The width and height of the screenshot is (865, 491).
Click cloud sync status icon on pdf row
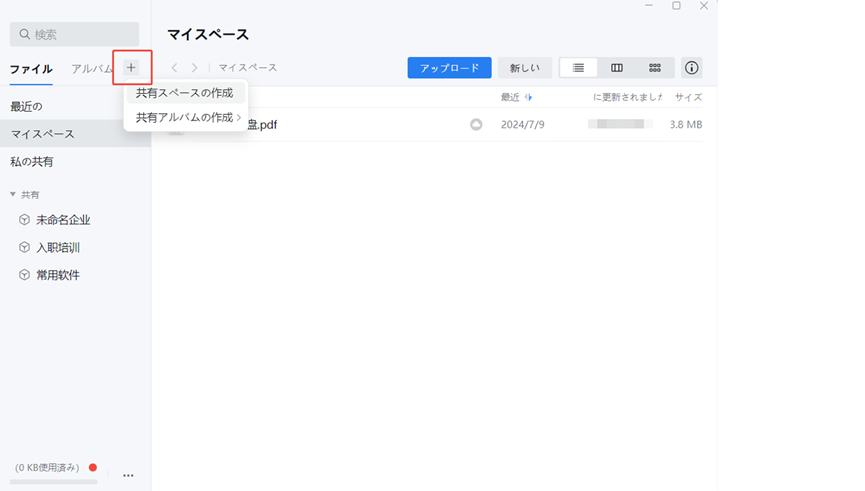coord(476,125)
